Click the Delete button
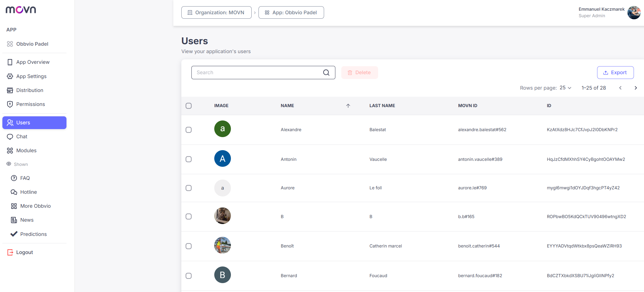644x292 pixels. pyautogui.click(x=359, y=72)
